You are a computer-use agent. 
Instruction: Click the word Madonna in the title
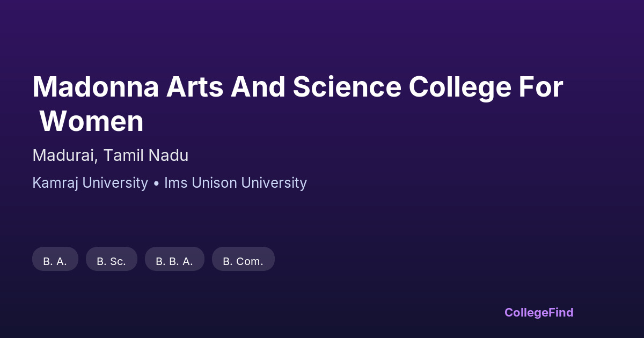point(96,87)
